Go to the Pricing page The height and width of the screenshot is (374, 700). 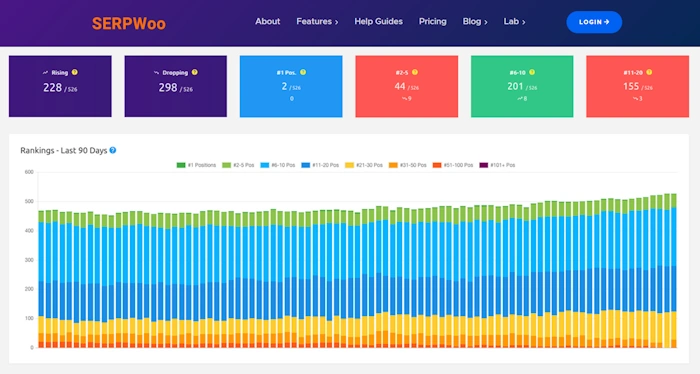click(x=432, y=21)
